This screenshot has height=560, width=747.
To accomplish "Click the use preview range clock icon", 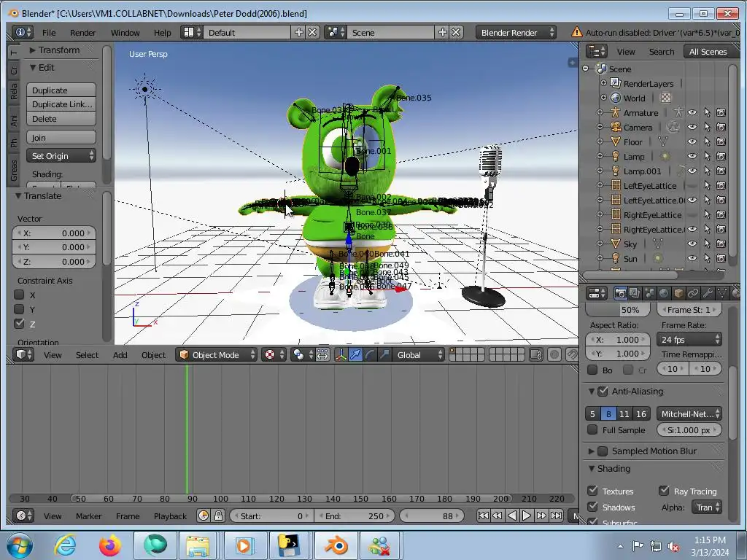I will coord(204,516).
